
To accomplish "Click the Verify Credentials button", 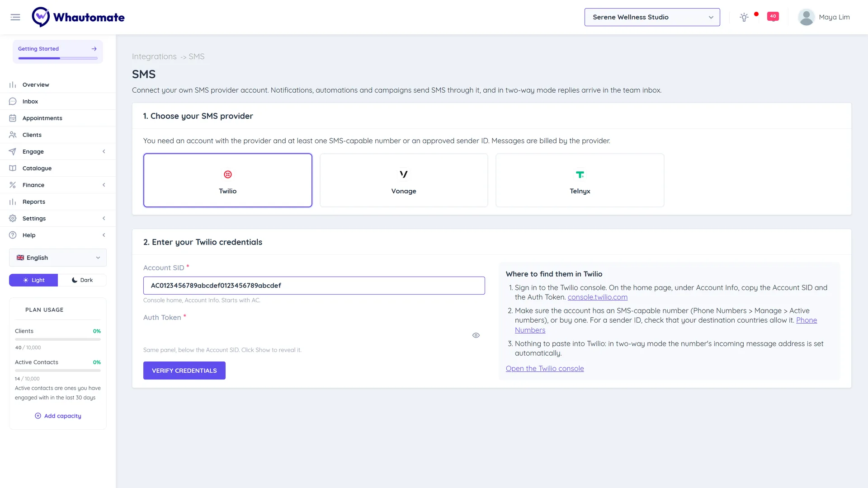I will [184, 371].
